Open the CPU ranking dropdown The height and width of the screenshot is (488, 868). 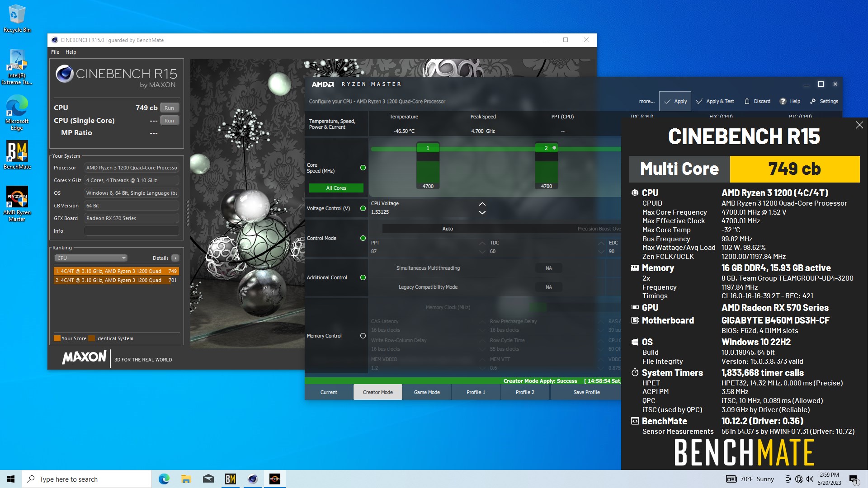[91, 258]
